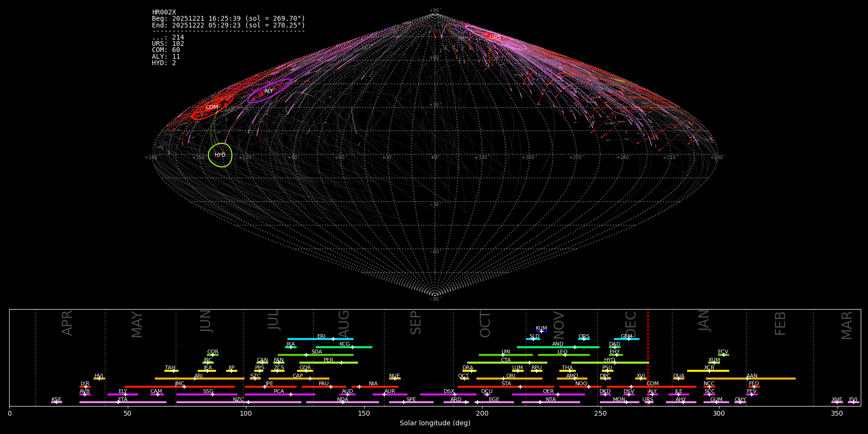Viewport: 868px width, 434px height.
Task: Click the pink ETA shower bar
Action: coord(123,402)
